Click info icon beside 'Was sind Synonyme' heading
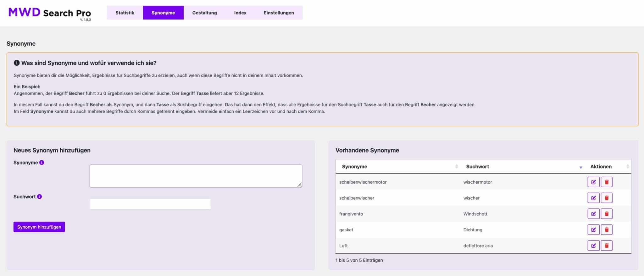 (x=17, y=63)
